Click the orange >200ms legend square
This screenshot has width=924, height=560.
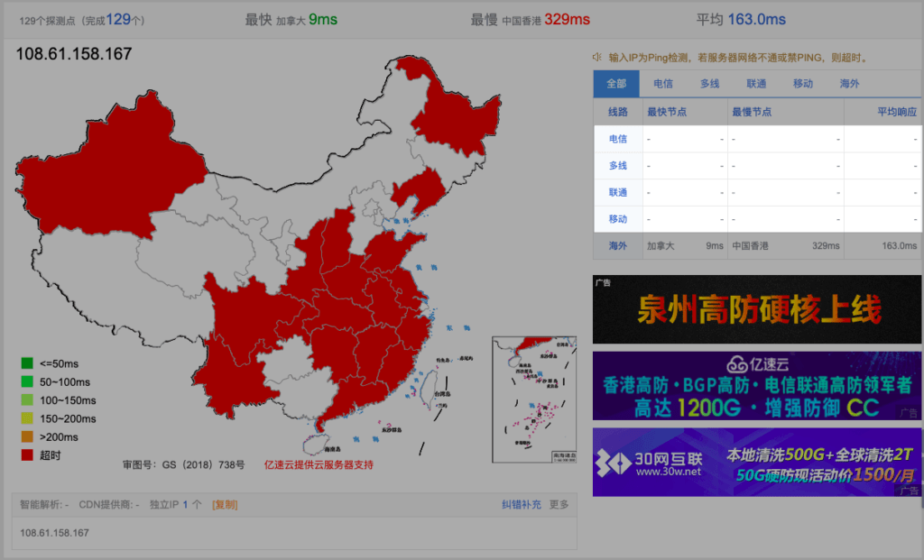tap(27, 436)
